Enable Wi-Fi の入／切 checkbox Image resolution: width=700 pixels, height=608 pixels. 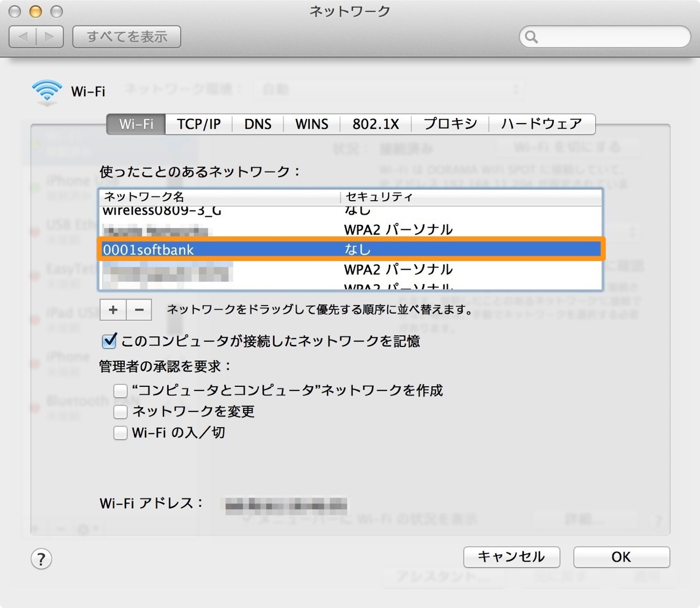(x=120, y=433)
